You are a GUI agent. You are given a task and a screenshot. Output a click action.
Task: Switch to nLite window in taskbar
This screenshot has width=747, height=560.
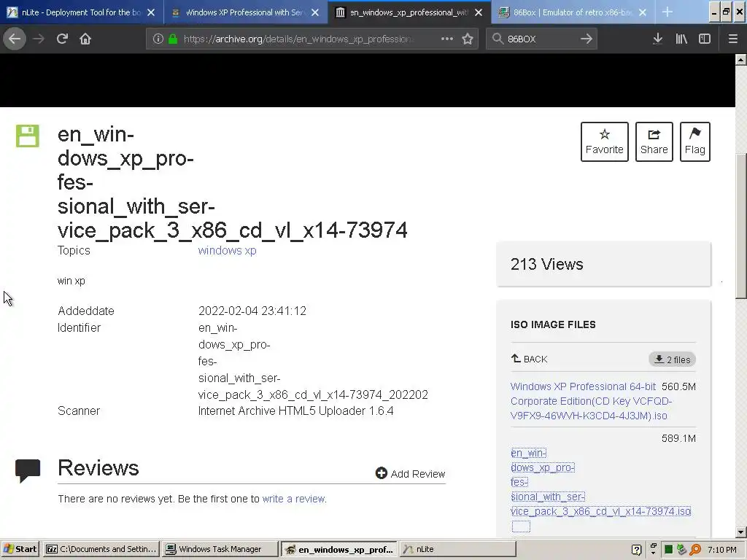(457, 549)
